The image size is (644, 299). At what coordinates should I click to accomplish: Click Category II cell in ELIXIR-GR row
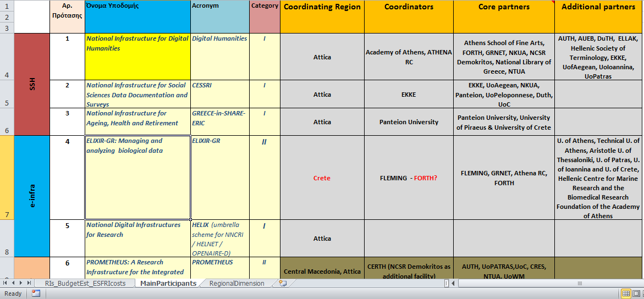(265, 178)
